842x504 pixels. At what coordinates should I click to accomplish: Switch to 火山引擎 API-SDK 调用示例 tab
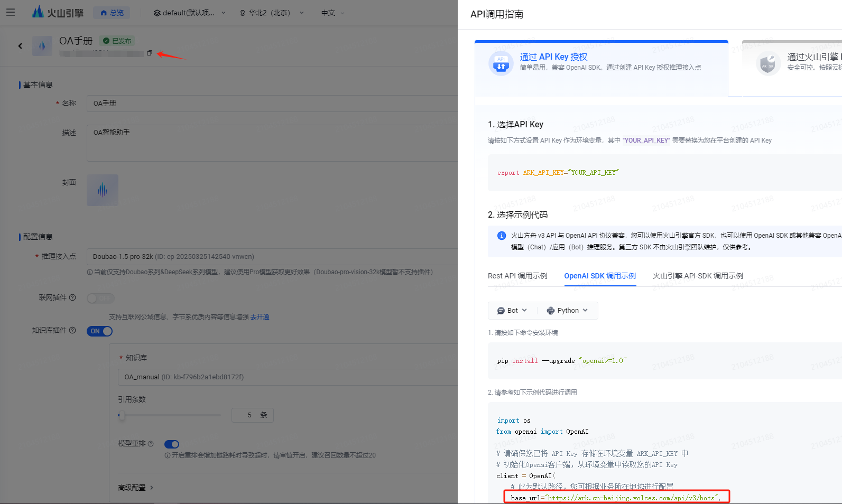pos(698,276)
